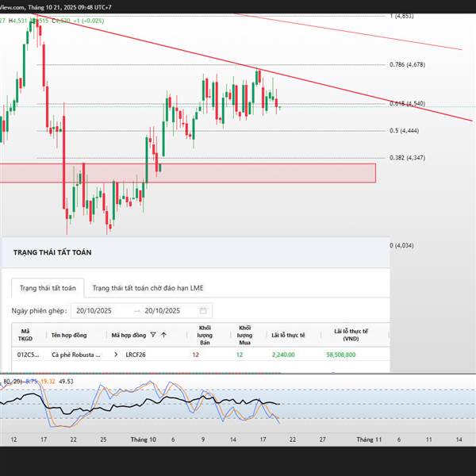The width and height of the screenshot is (476, 476).
Task: Click the Mã TKGD column header
Action: click(25, 335)
